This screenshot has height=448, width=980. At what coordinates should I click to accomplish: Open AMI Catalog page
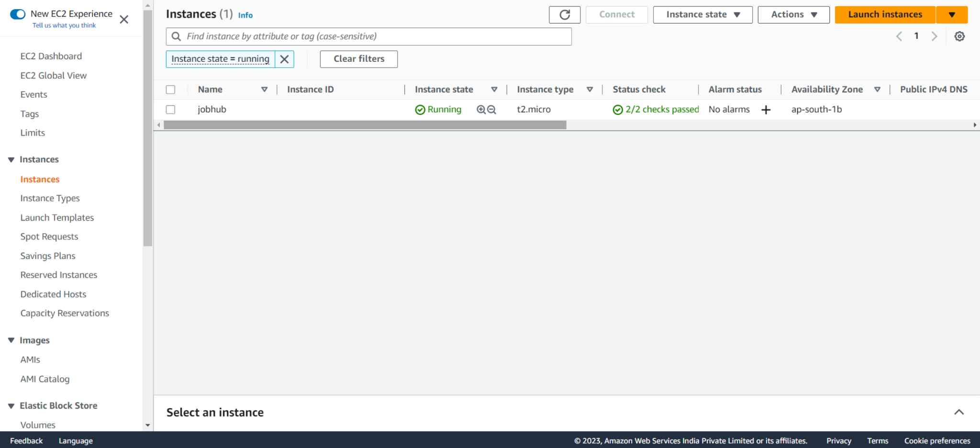pos(45,379)
